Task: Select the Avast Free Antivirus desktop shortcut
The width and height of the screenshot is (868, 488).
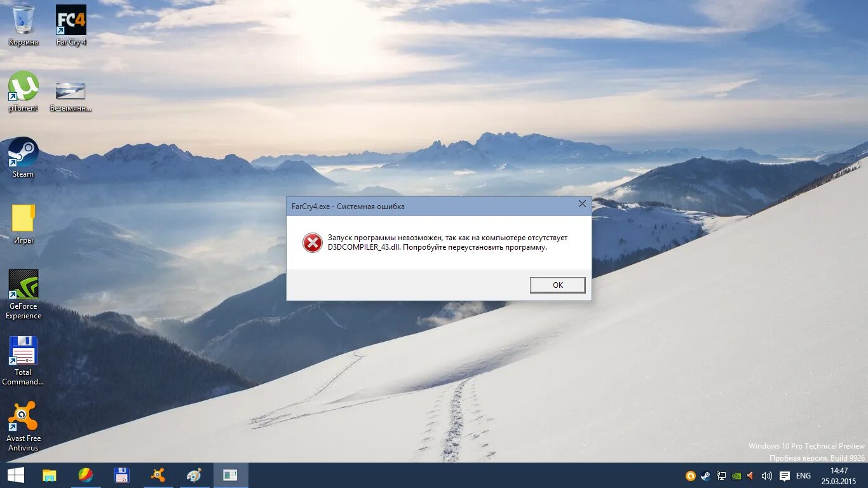Action: tap(24, 426)
